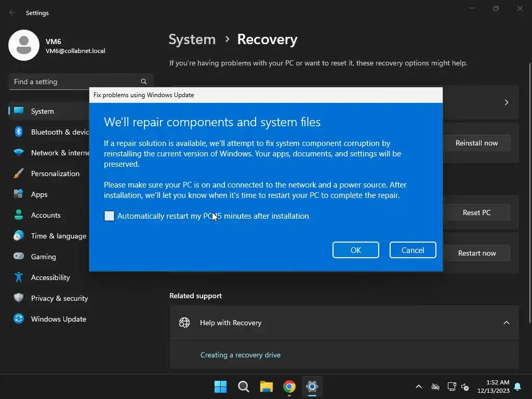Click the Settings page vertical scrollbar
Image resolution: width=532 pixels, height=399 pixels.
(x=529, y=193)
